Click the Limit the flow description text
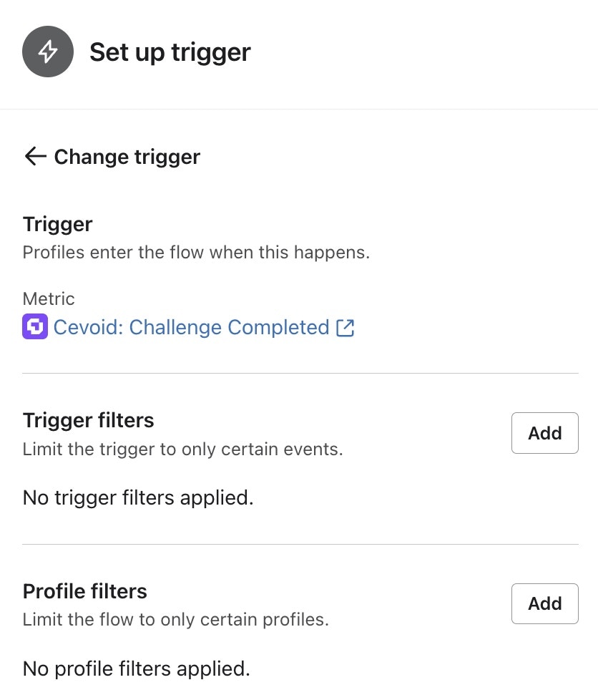This screenshot has height=700, width=598. tap(175, 620)
